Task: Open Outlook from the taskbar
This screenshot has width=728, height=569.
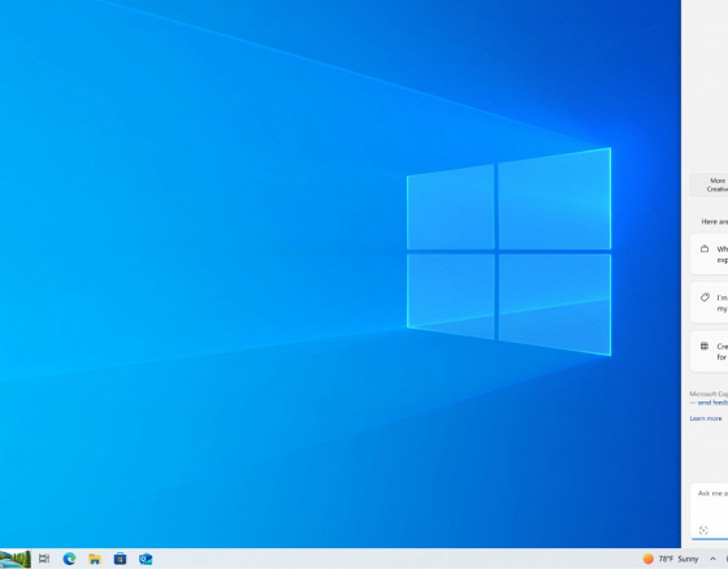Action: (146, 559)
